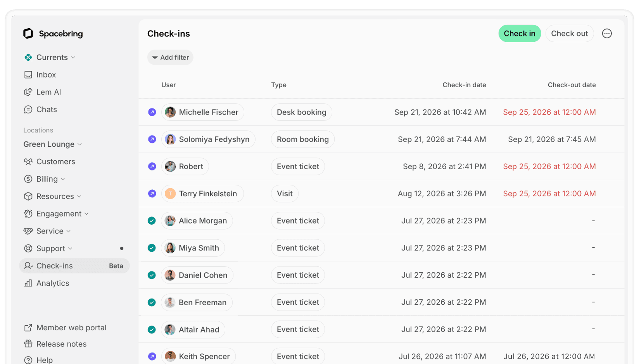Click the Service handshake icon
The width and height of the screenshot is (639, 364).
(28, 231)
